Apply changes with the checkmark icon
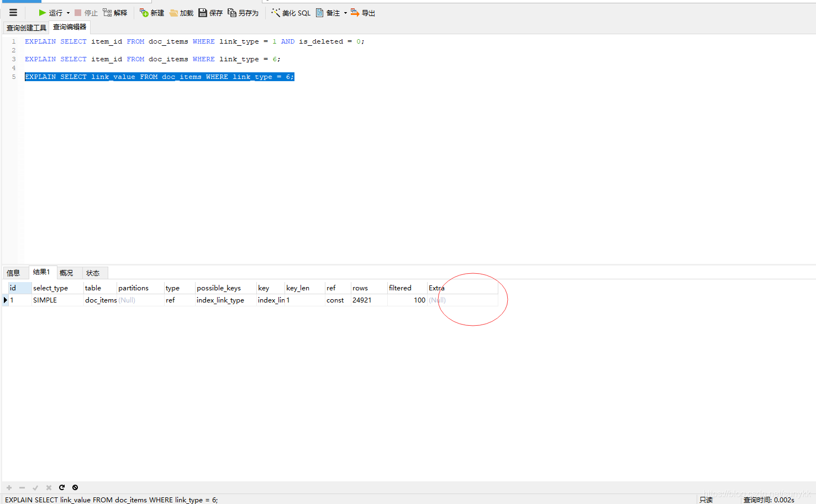The height and width of the screenshot is (504, 816). [x=35, y=487]
